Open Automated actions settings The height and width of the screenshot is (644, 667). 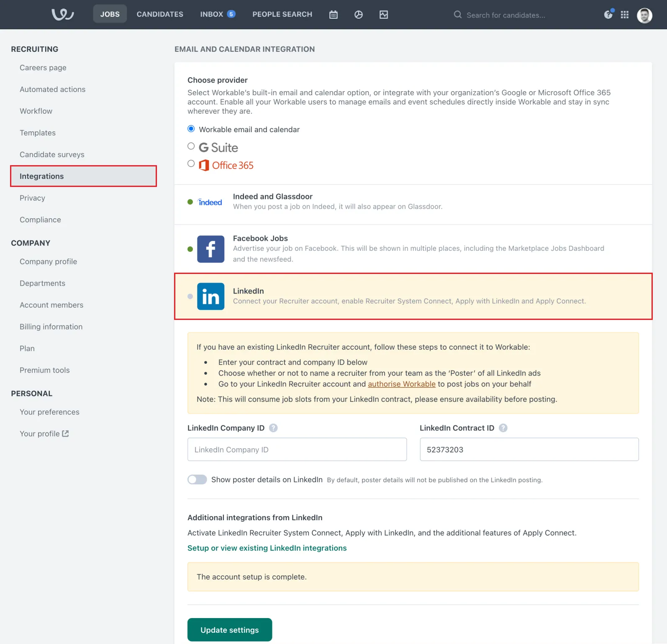[52, 89]
